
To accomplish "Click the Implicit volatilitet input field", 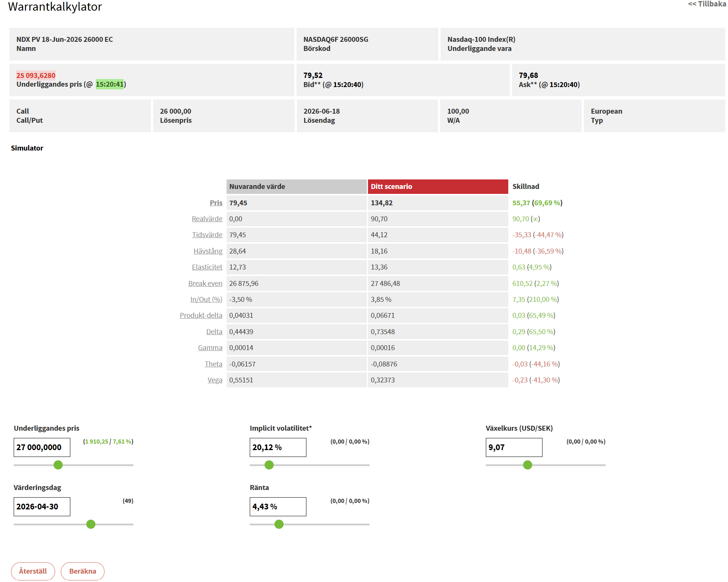I will click(x=278, y=447).
